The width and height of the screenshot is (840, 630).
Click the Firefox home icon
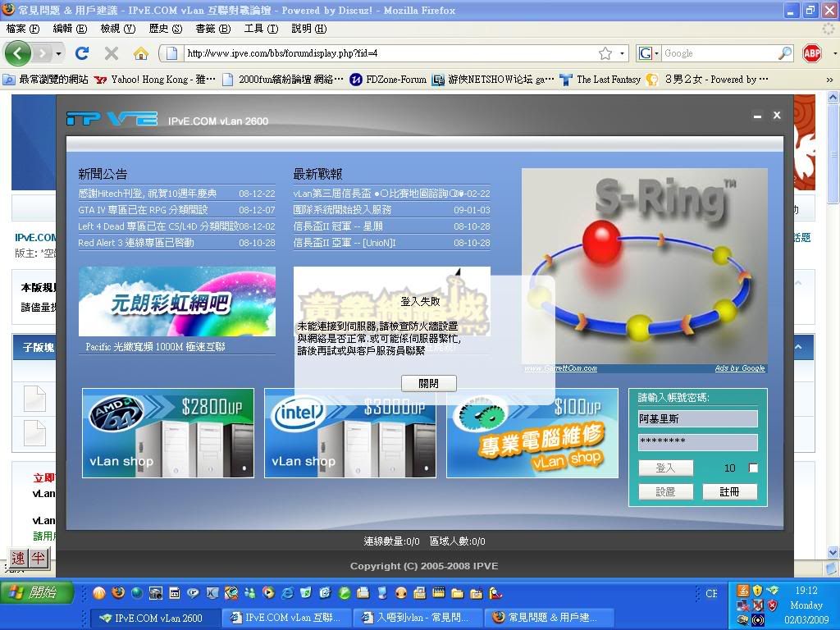(x=141, y=53)
